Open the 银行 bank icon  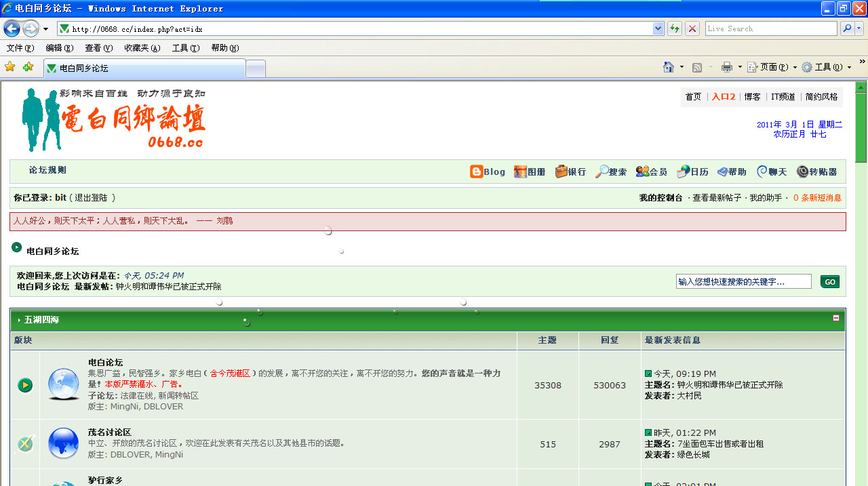(x=561, y=172)
